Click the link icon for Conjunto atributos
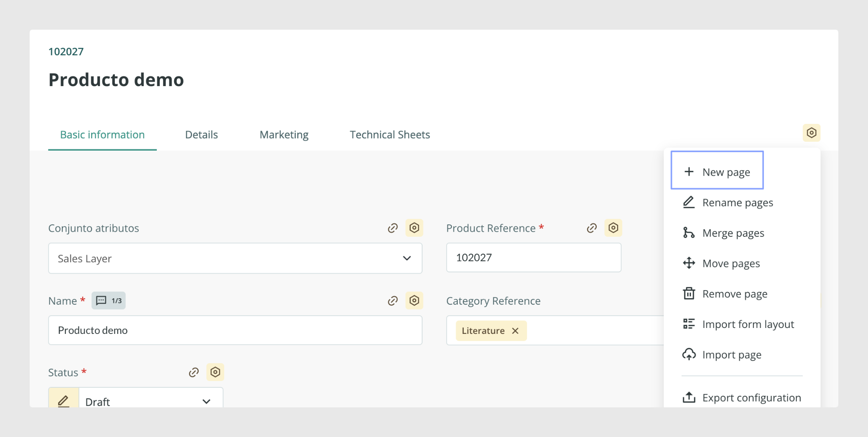This screenshot has width=868, height=437. (393, 228)
